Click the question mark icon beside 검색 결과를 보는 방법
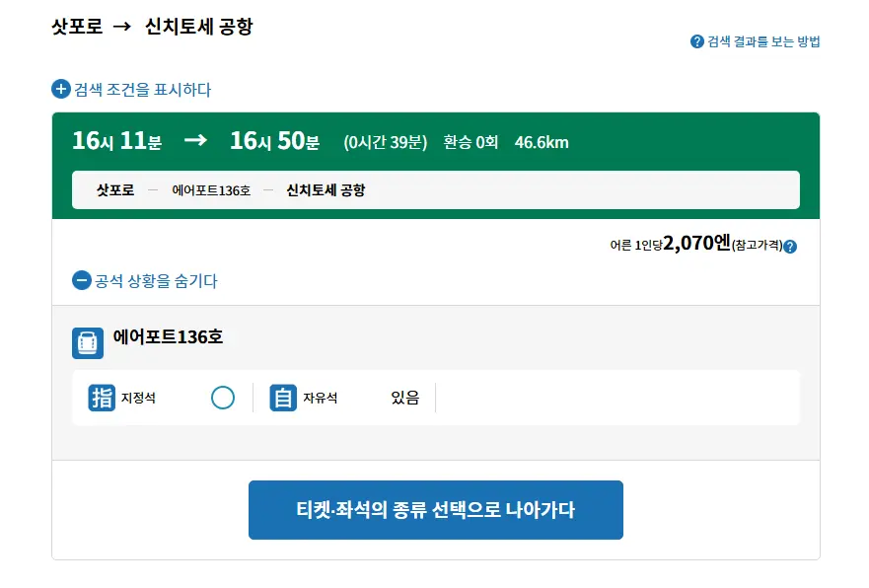Screen dimensions: 869x588 tap(696, 41)
